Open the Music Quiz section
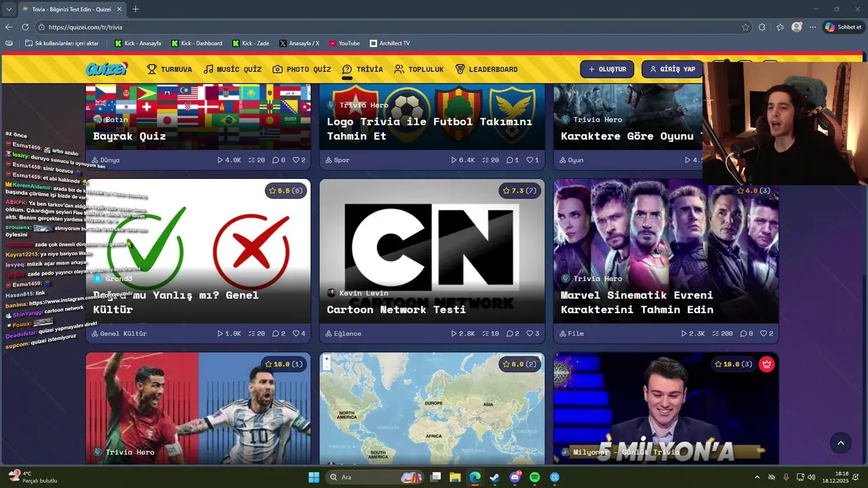This screenshot has width=868, height=488. (x=233, y=69)
